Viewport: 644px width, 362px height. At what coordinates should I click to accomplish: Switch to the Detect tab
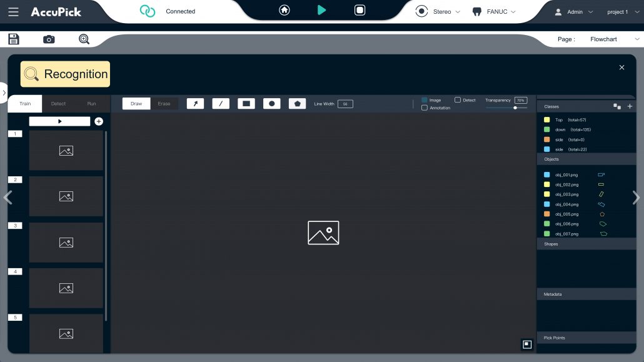[x=58, y=104]
